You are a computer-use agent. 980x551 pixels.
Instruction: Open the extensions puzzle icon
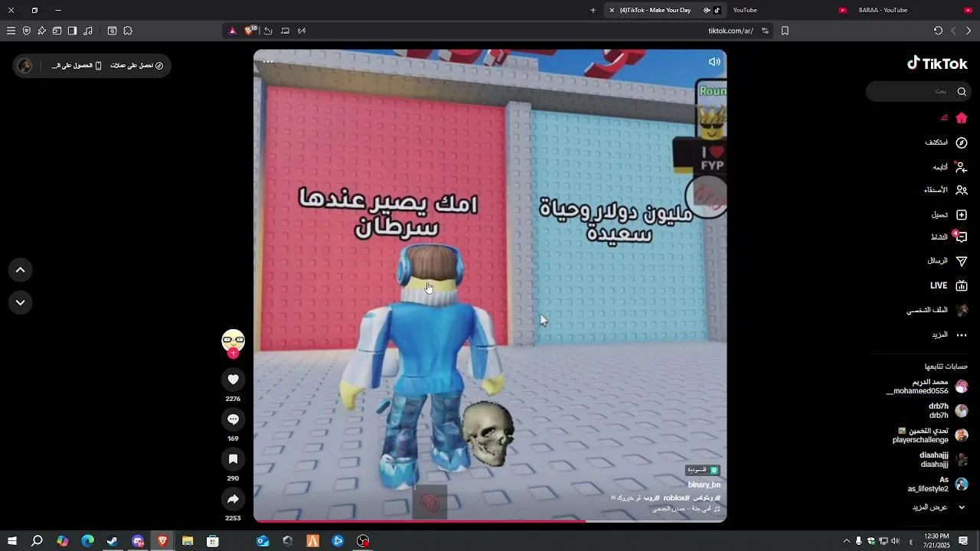point(128,31)
